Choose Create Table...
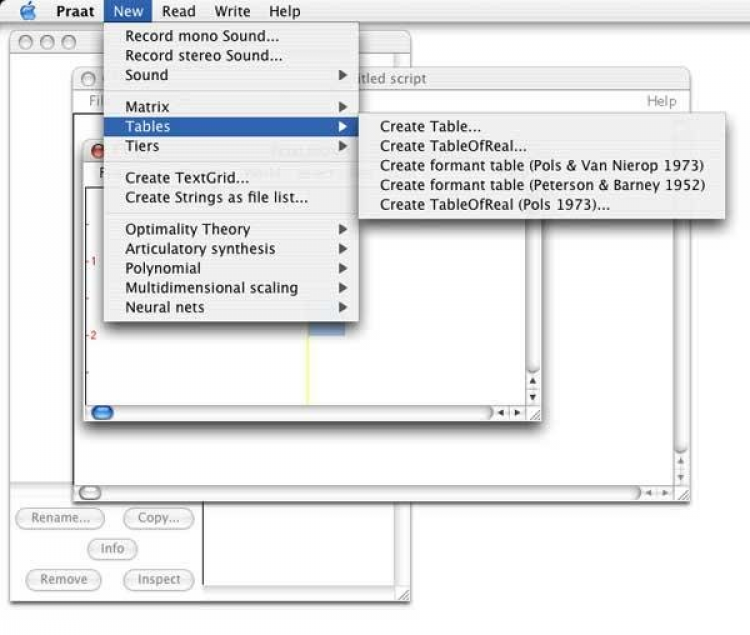The image size is (750, 635). (x=541, y=126)
